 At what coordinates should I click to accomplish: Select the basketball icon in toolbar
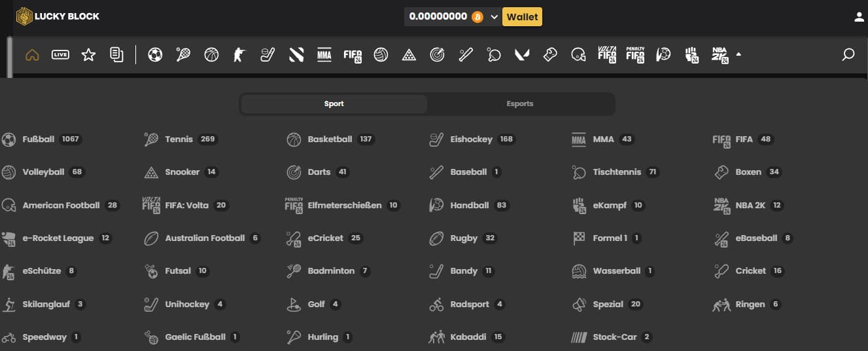coord(211,55)
